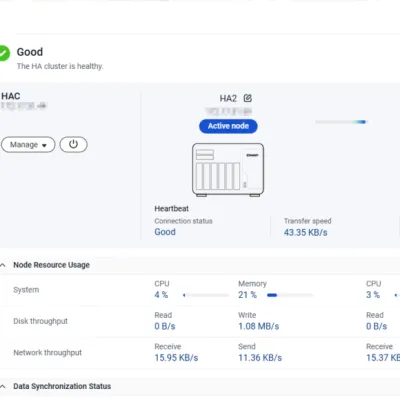This screenshot has width=400, height=400.
Task: Click the Network throughput row label
Action: [47, 352]
